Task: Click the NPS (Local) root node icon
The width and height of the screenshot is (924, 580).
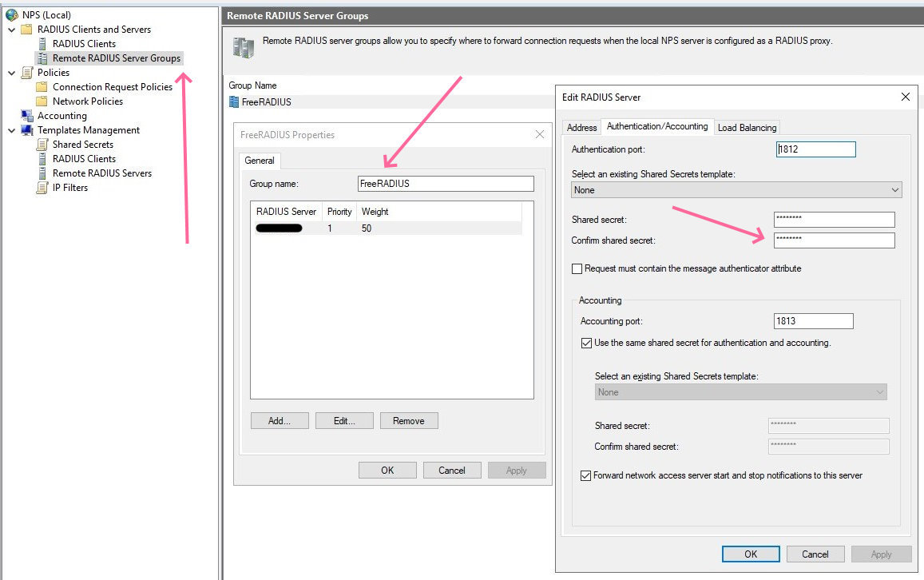Action: pos(11,15)
